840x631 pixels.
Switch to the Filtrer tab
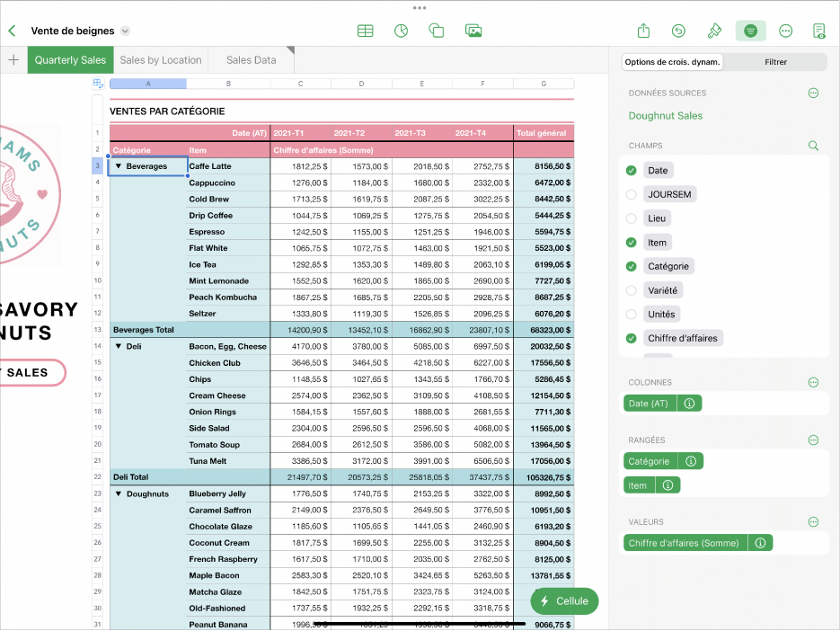(x=775, y=62)
